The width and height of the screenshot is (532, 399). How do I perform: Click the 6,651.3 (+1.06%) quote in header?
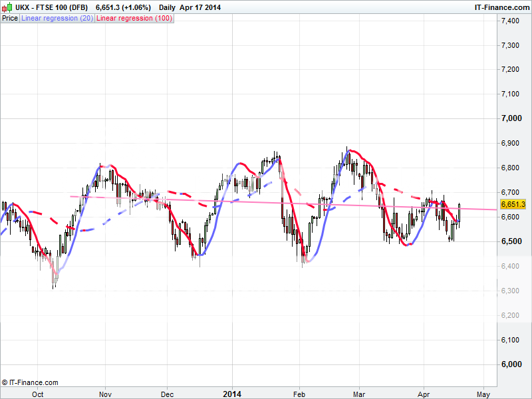point(123,7)
